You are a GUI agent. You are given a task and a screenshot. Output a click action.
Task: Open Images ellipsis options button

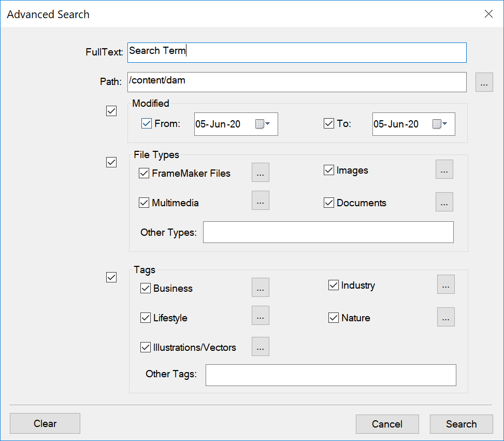444,169
